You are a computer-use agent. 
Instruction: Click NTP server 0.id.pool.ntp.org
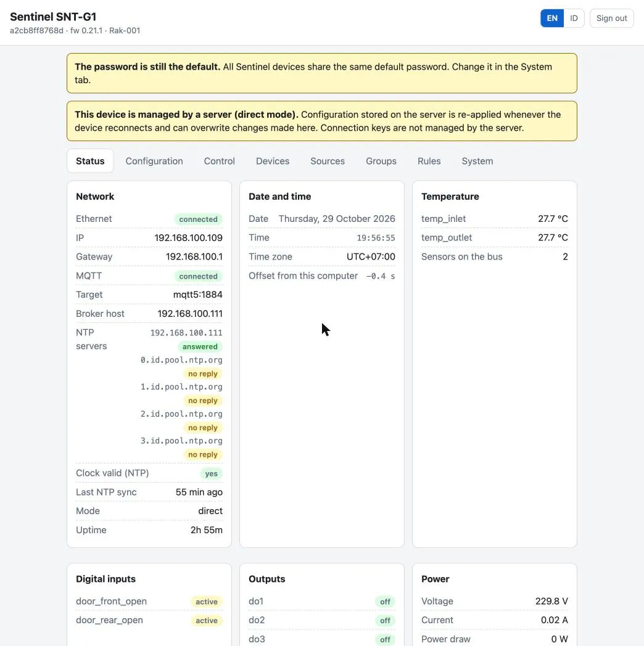[181, 359]
